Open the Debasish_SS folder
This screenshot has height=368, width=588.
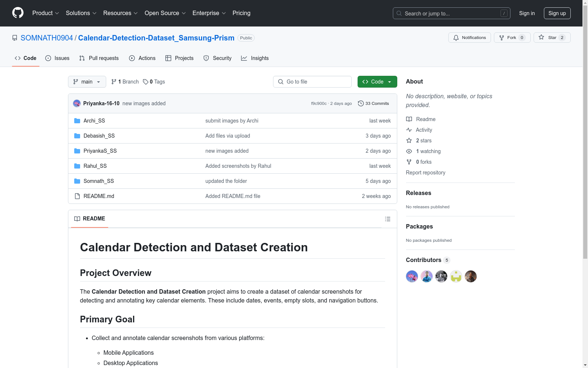point(99,136)
